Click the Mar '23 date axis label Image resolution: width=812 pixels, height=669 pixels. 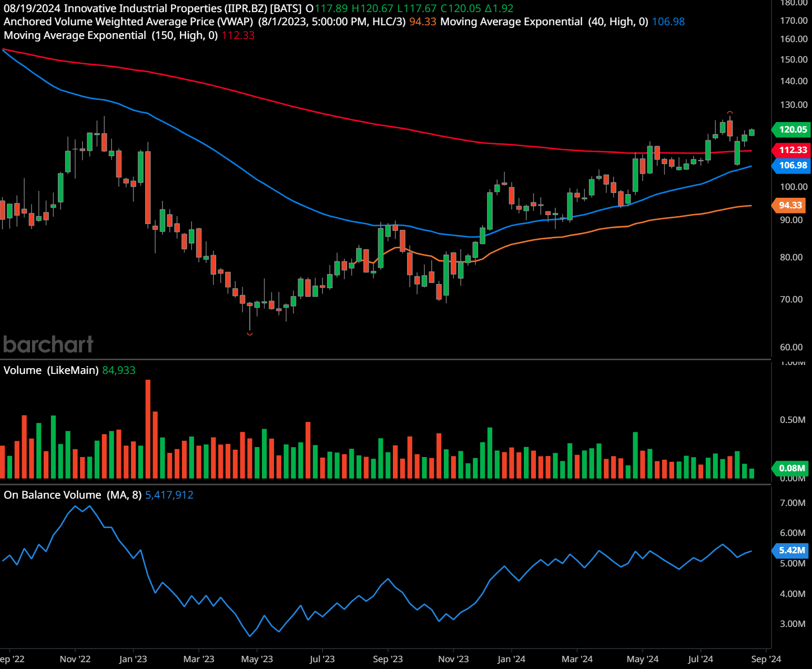coord(199,659)
